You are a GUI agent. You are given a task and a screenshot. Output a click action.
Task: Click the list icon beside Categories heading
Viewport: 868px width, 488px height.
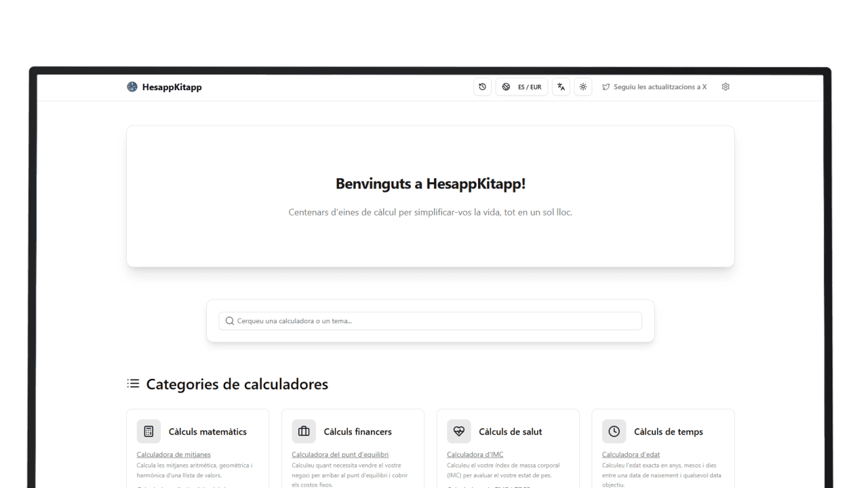(x=133, y=384)
